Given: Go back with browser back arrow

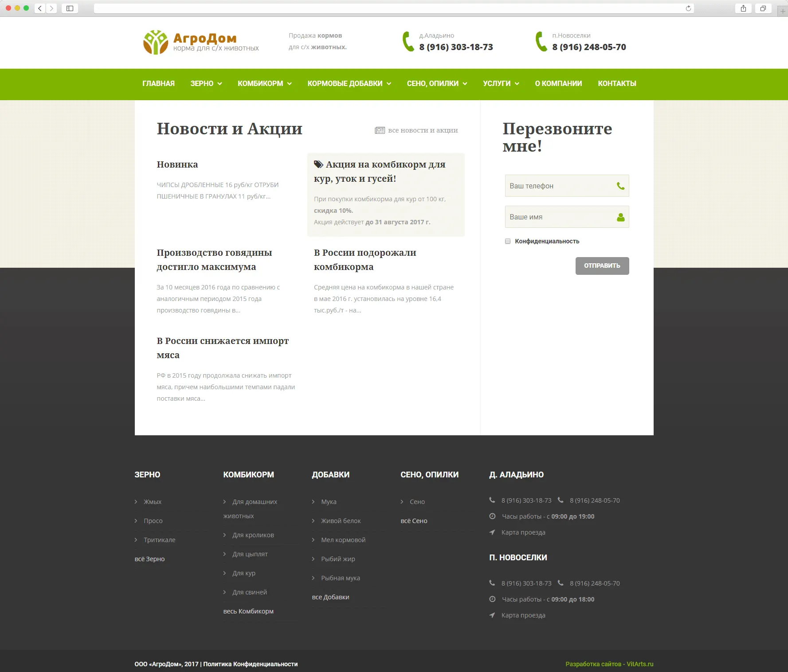Looking at the screenshot, I should click(x=40, y=8).
